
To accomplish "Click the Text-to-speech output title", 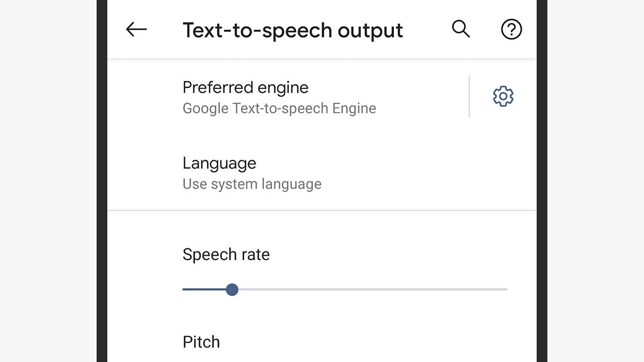I will click(x=292, y=30).
